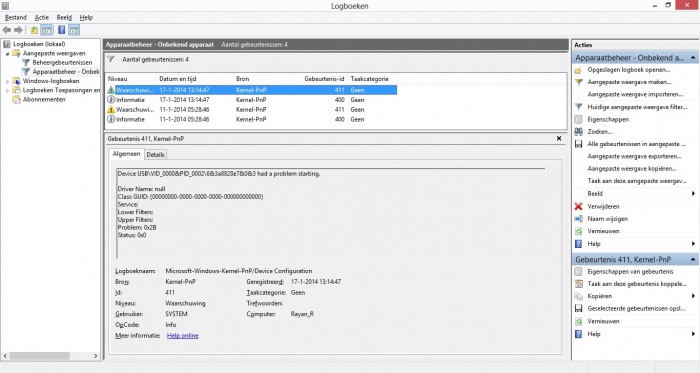Screen dimensions: 700x373
Task: Open the Bestand menu
Action: point(16,17)
